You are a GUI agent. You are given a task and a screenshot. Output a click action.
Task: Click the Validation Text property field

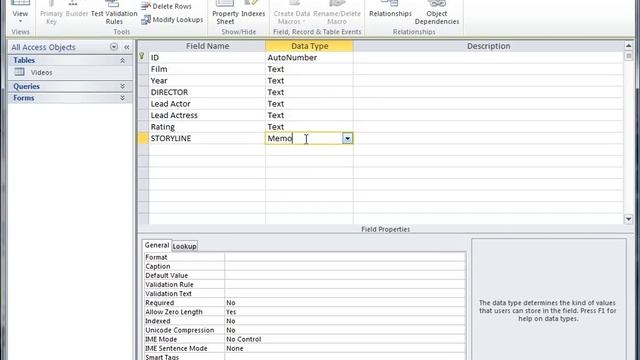345,293
